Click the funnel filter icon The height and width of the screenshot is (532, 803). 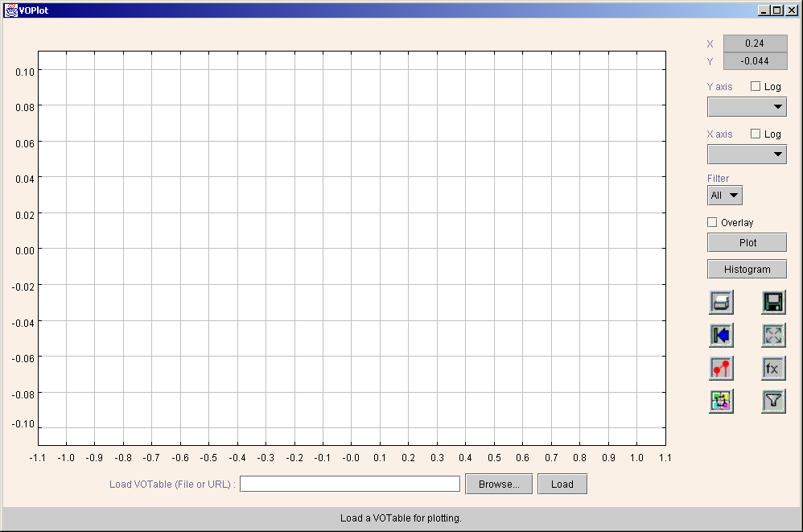[x=773, y=401]
